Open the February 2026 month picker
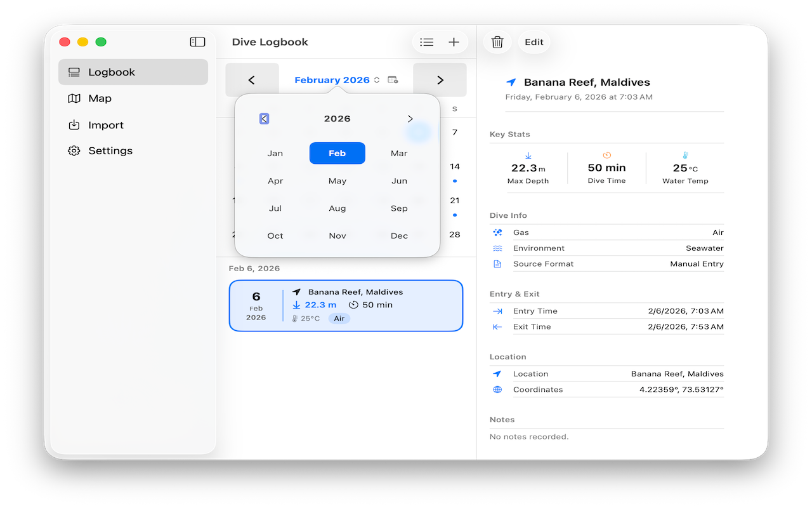Viewport: 812px width, 508px height. click(337, 80)
